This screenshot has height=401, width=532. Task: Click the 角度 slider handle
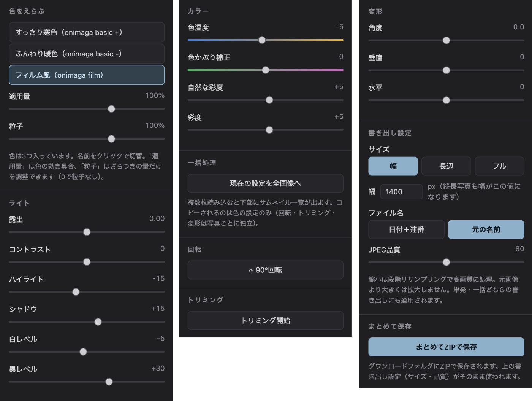click(x=446, y=40)
